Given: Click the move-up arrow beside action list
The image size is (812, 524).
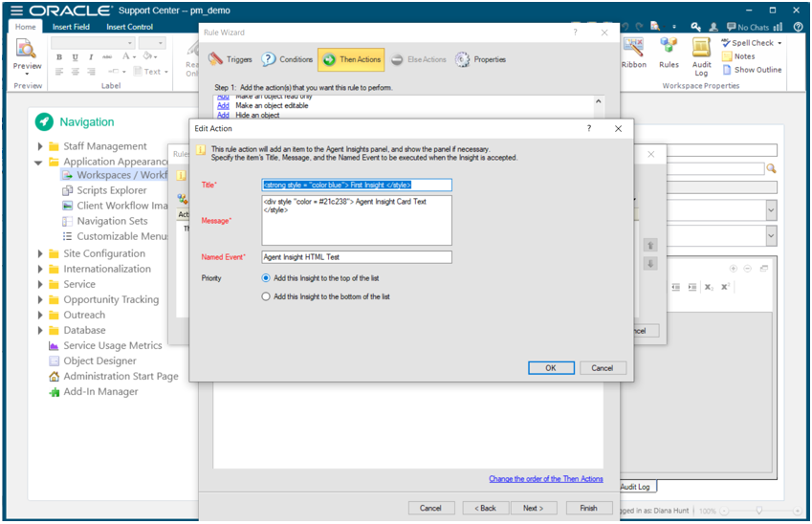Looking at the screenshot, I should [x=650, y=246].
